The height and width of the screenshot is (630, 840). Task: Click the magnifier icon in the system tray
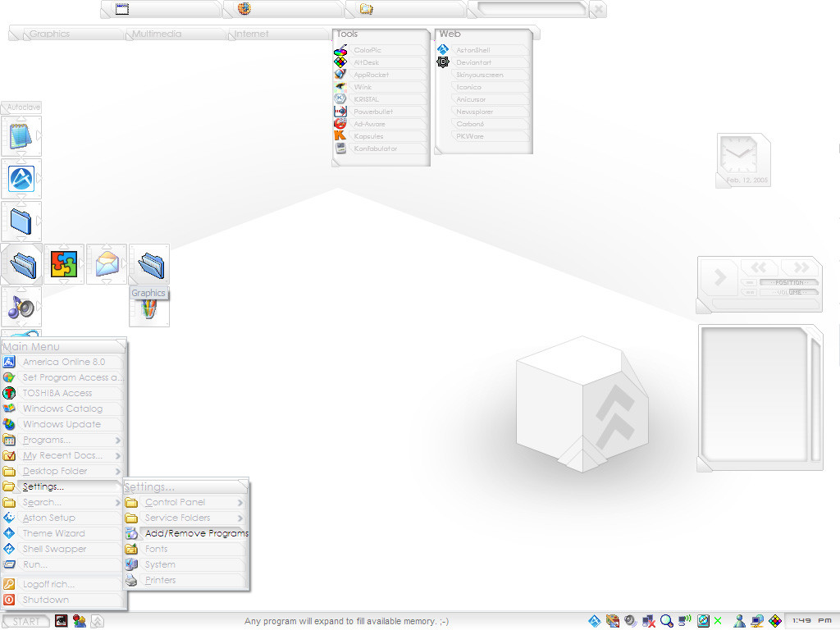pyautogui.click(x=667, y=621)
